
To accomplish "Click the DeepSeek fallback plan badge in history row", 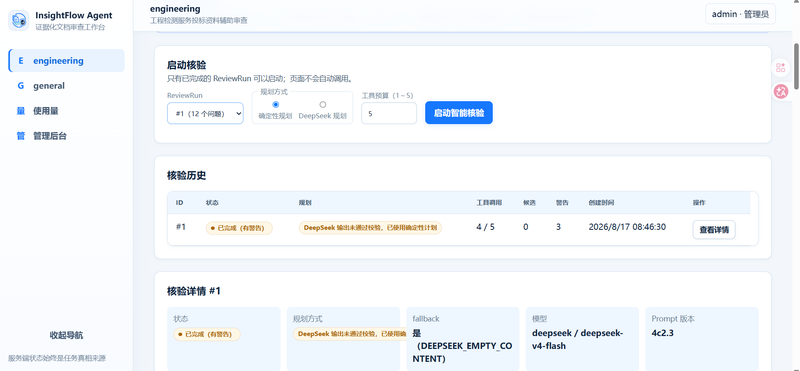I will [x=370, y=228].
